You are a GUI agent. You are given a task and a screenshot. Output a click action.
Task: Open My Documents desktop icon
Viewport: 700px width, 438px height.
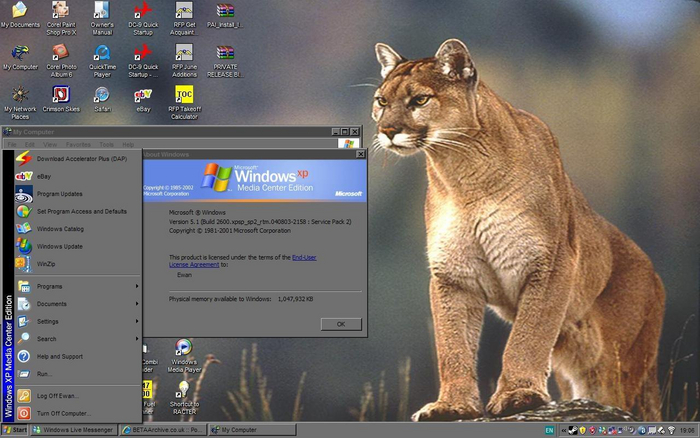(x=20, y=15)
